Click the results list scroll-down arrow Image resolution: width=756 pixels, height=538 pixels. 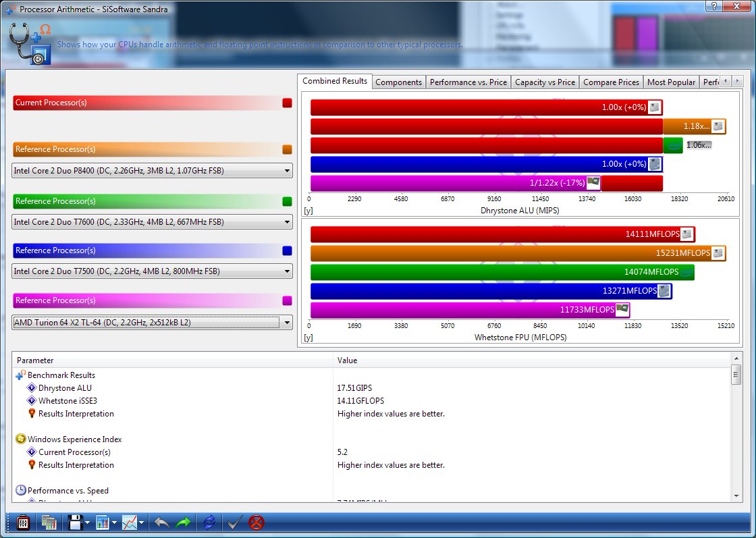pos(736,495)
